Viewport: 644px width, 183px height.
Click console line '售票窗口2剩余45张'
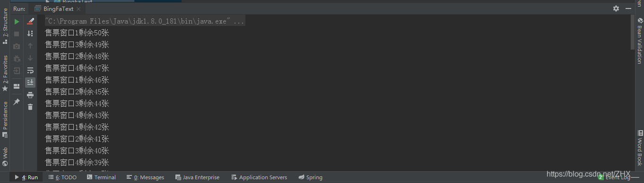coord(77,92)
